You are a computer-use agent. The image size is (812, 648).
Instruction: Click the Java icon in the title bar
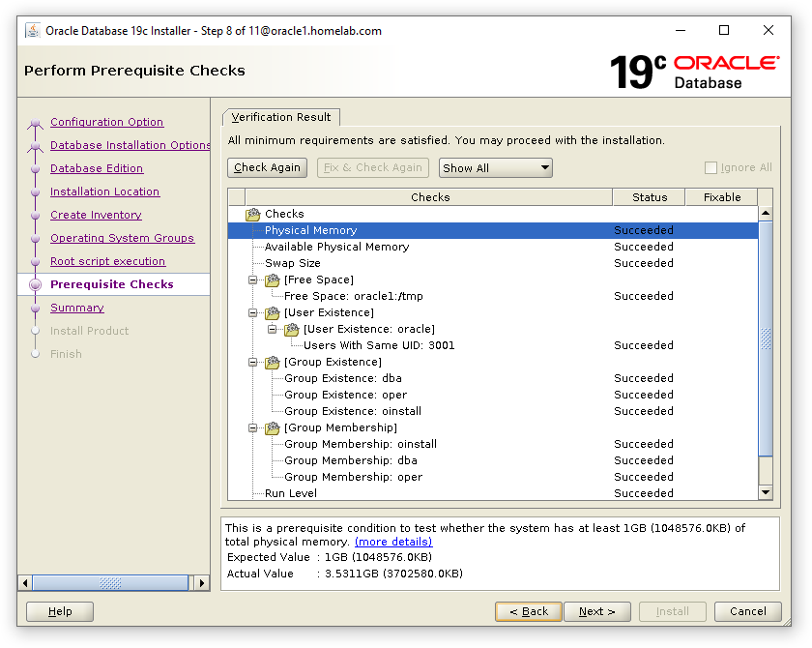(30, 31)
